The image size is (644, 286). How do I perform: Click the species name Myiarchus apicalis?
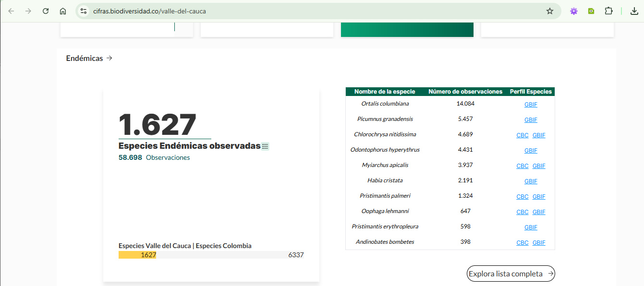385,165
